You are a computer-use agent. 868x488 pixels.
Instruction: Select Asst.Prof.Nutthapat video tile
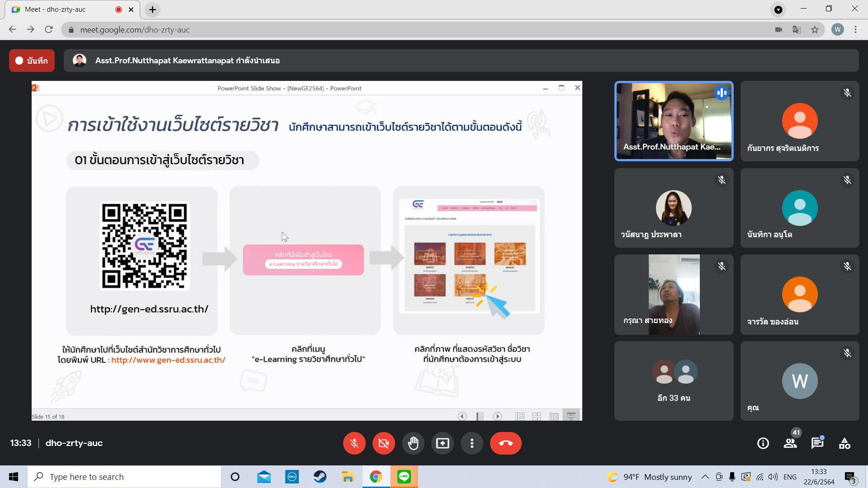[674, 121]
